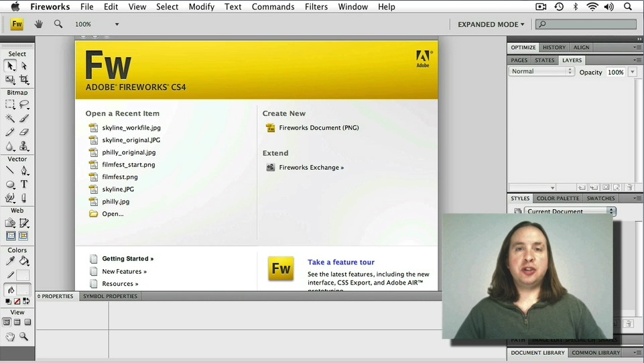Open the Fireworks Exchange link

[312, 168]
